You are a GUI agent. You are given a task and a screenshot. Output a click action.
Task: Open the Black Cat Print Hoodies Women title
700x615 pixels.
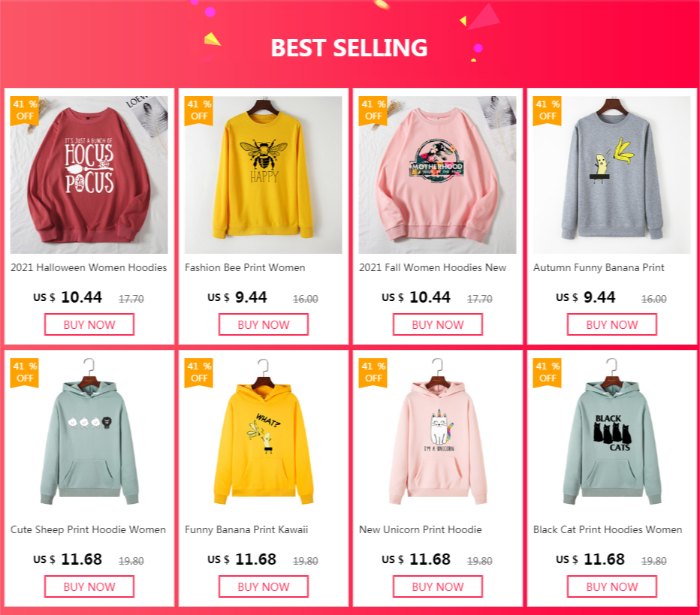point(608,529)
